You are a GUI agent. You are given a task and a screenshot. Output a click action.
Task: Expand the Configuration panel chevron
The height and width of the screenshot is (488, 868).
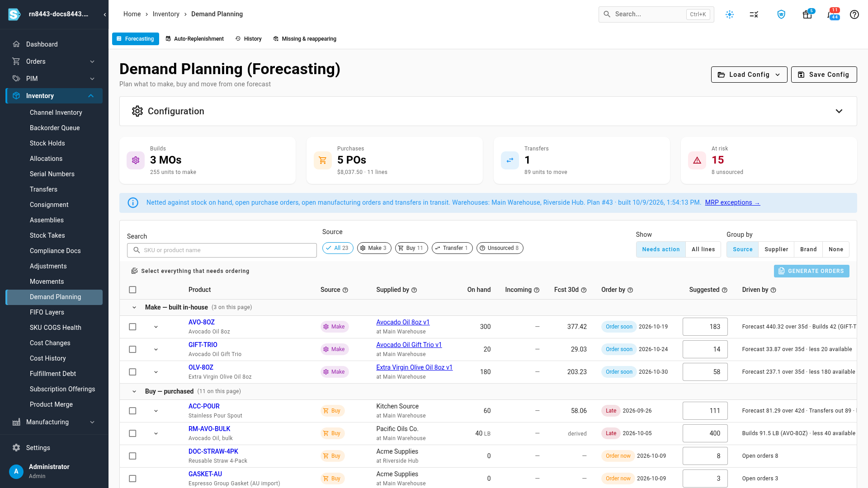(839, 111)
